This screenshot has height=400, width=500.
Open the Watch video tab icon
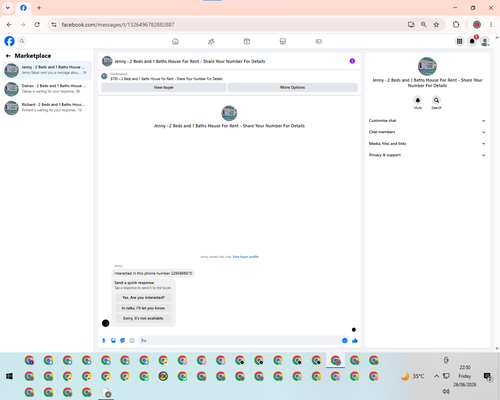point(247,41)
